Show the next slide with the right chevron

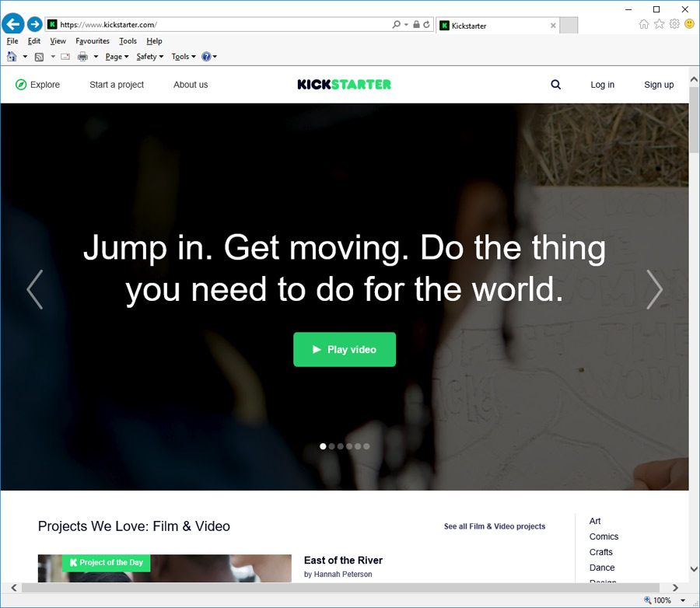click(x=654, y=289)
